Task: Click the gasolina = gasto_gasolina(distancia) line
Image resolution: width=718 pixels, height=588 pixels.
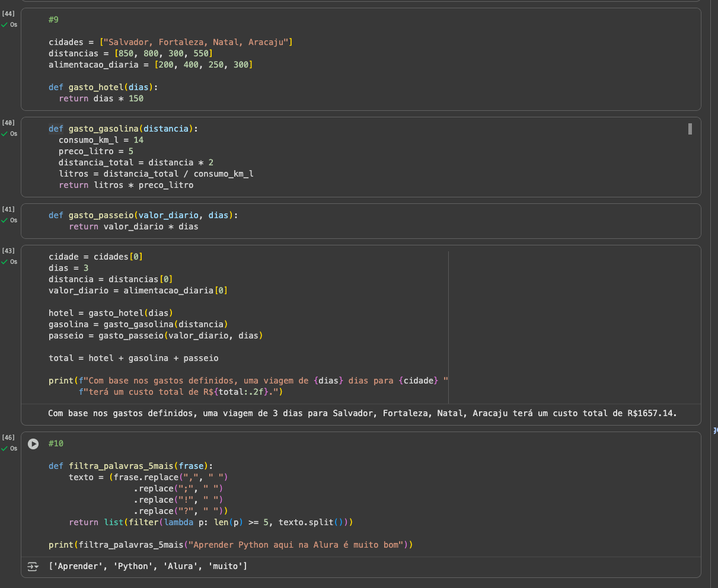Action: coord(138,324)
